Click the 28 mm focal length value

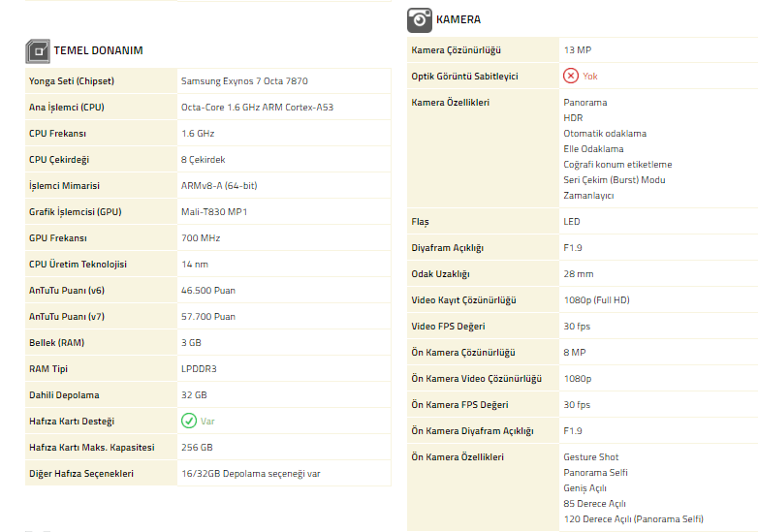578,273
